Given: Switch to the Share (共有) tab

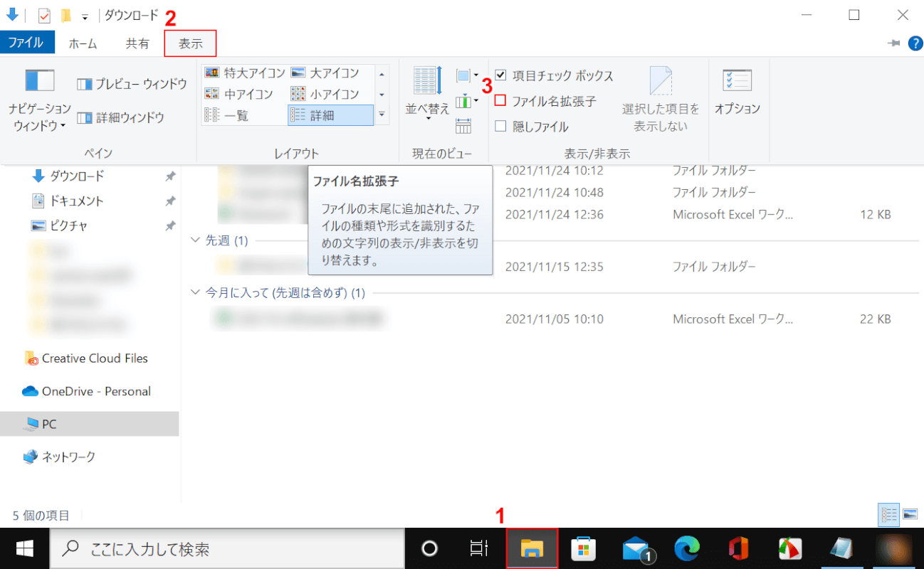Looking at the screenshot, I should click(137, 43).
